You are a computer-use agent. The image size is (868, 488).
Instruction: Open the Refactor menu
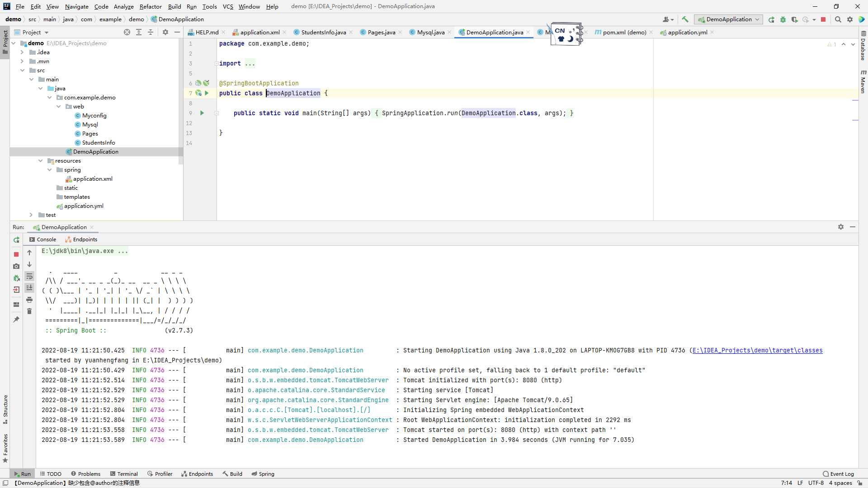[x=151, y=6]
